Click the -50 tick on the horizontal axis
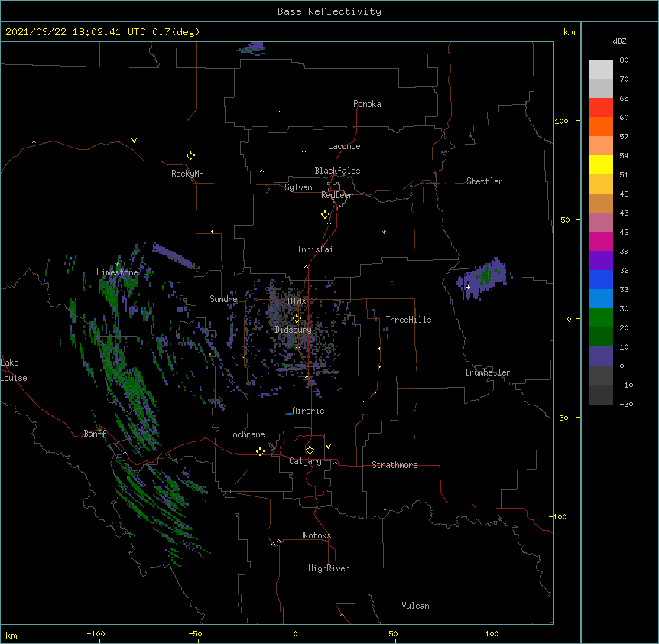The height and width of the screenshot is (644, 659). (195, 633)
